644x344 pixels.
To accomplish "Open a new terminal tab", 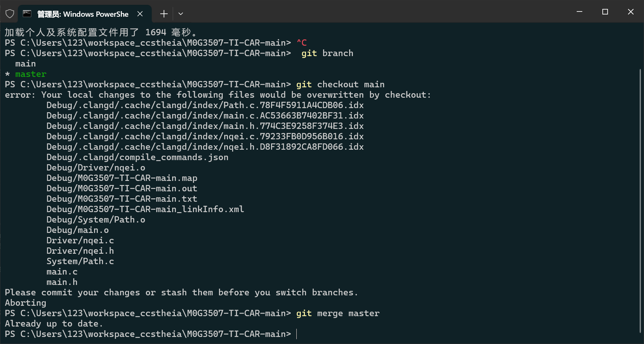I will pos(164,14).
